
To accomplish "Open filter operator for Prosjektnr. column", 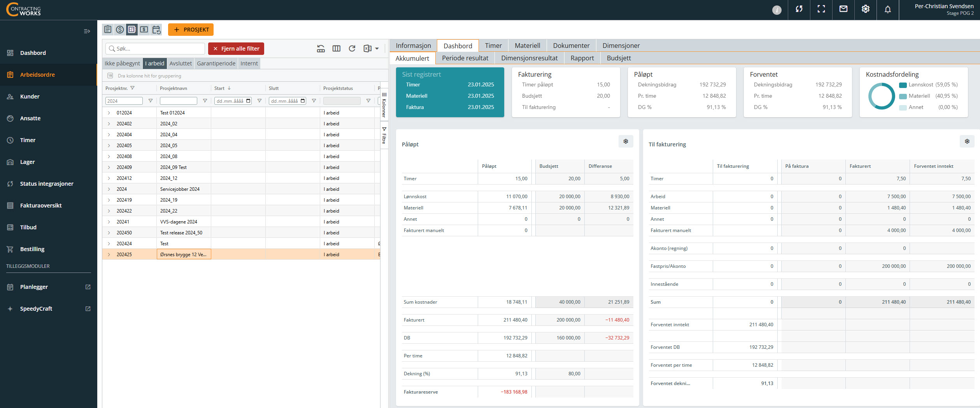I will (151, 101).
